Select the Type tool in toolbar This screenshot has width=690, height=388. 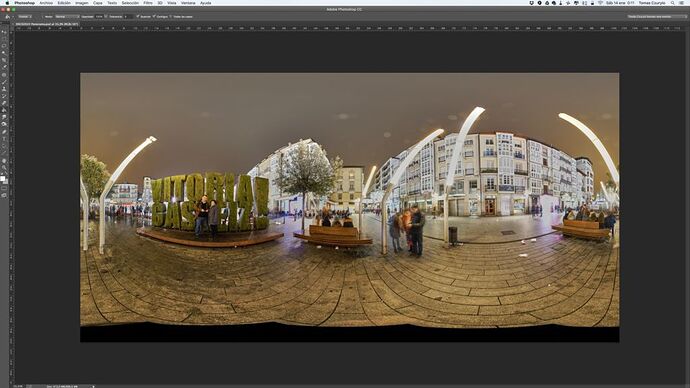[4, 139]
